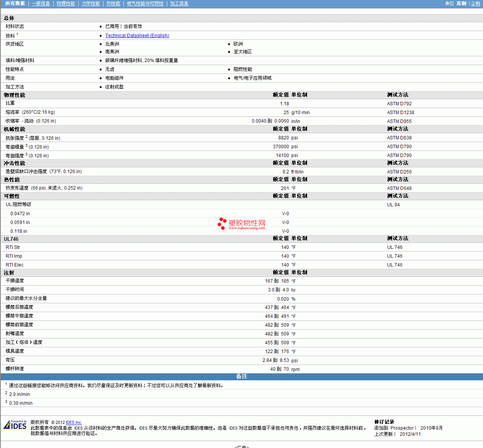This screenshot has height=448, width=483.
Task: Select flexural modulus value 370000 psi
Action: coord(285,147)
